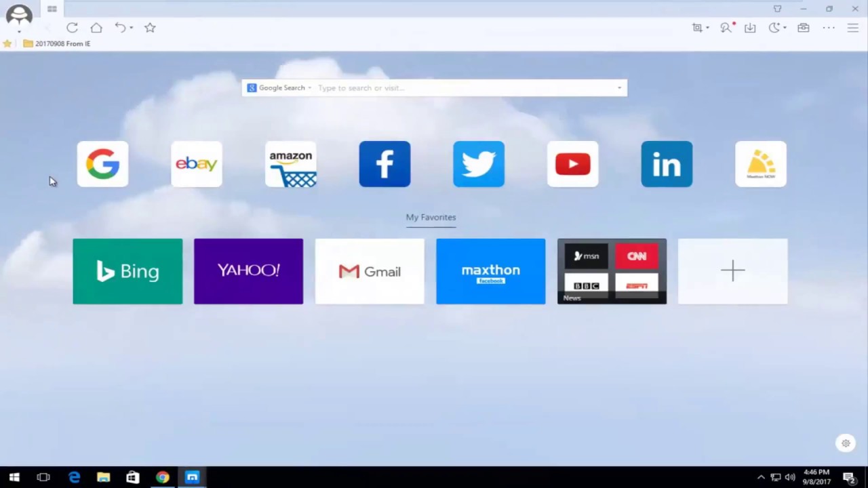Go to the home page icon
This screenshot has height=488, width=868.
[x=96, y=28]
